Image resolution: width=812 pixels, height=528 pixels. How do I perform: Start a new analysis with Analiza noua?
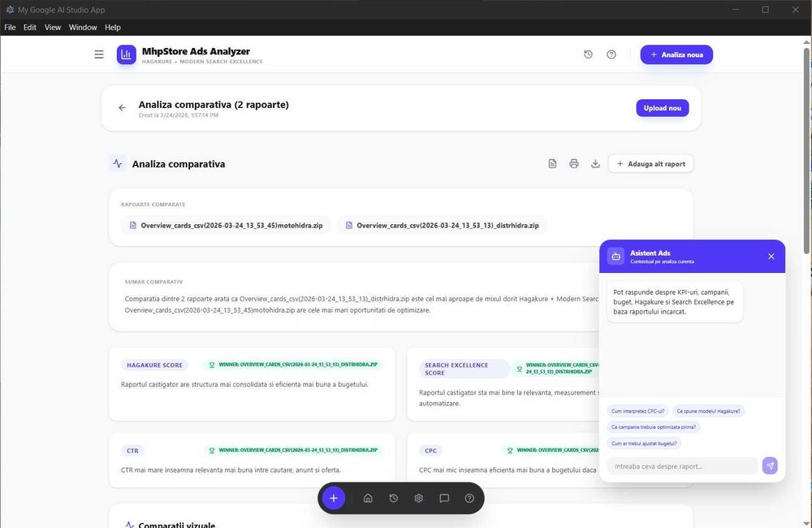[x=676, y=54]
